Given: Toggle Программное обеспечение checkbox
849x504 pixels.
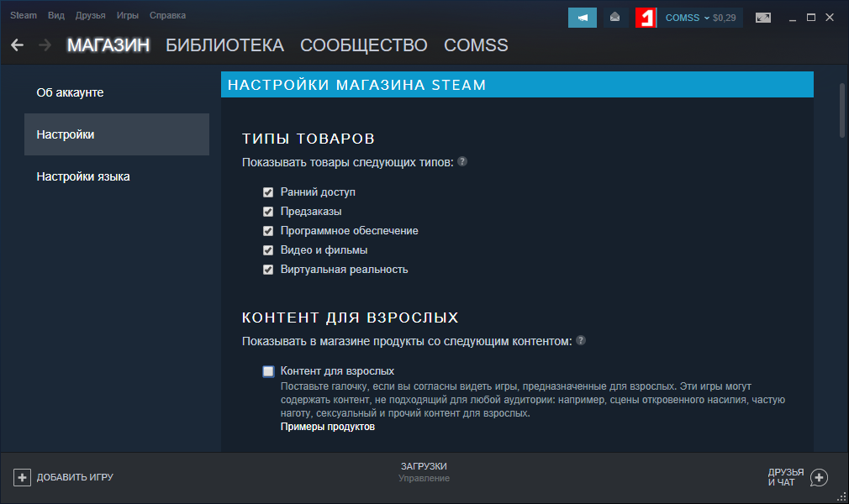Looking at the screenshot, I should [268, 231].
